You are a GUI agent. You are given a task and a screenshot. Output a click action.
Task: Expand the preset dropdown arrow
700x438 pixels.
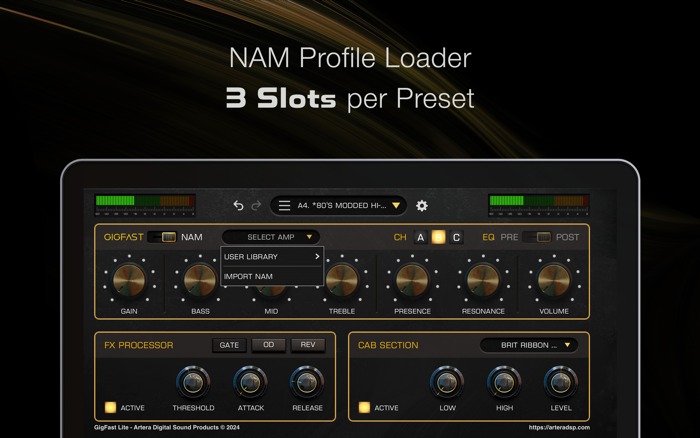tap(396, 205)
